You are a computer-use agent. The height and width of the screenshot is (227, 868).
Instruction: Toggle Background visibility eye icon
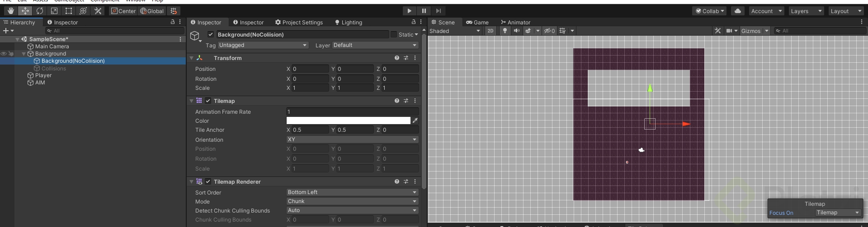pos(4,54)
